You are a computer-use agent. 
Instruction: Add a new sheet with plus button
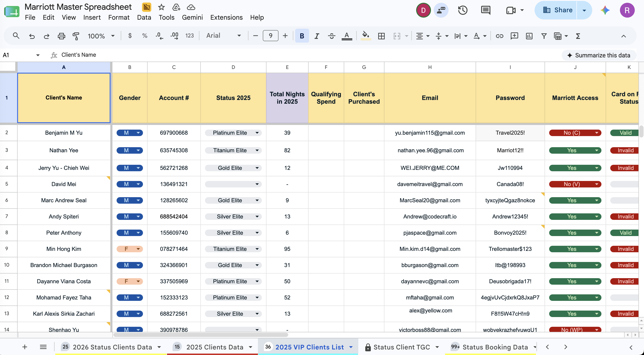(x=25, y=347)
